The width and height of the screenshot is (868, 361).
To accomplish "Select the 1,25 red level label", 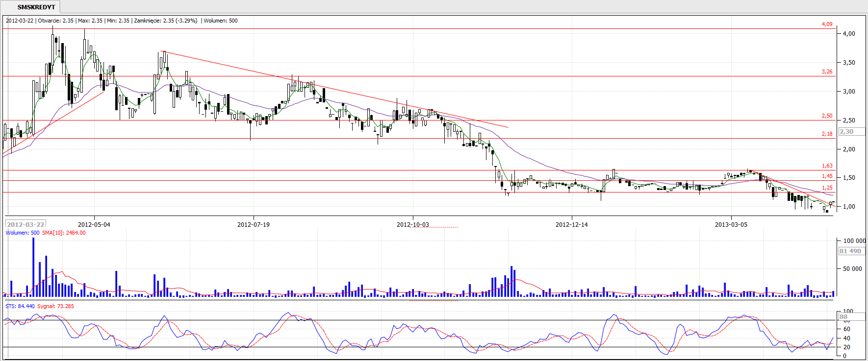I will point(827,188).
